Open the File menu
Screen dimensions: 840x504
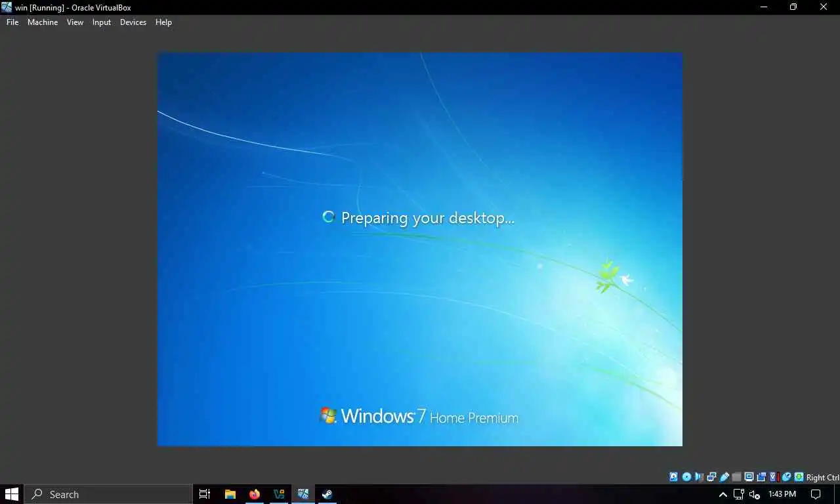point(12,22)
